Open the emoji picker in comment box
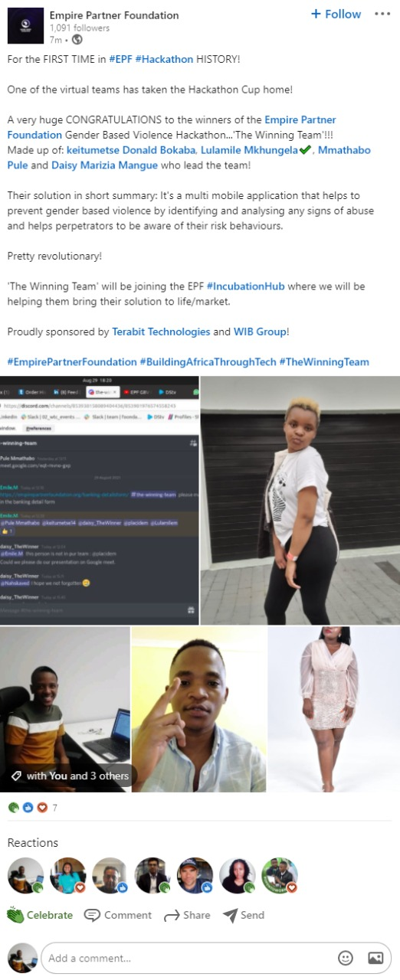 pos(346,958)
